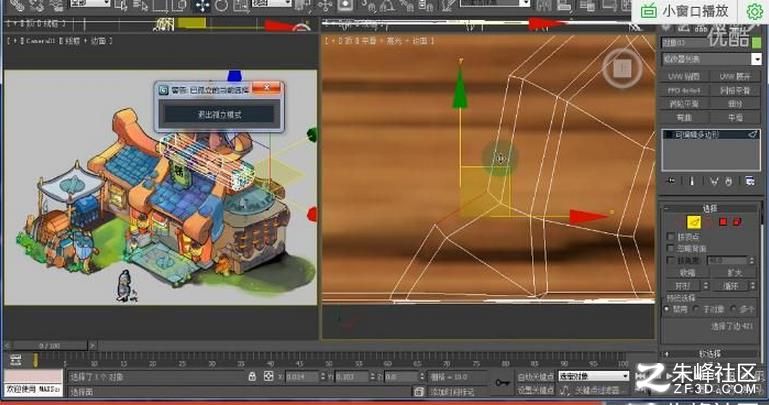Select the 禁用 preview selection radio button

point(667,309)
